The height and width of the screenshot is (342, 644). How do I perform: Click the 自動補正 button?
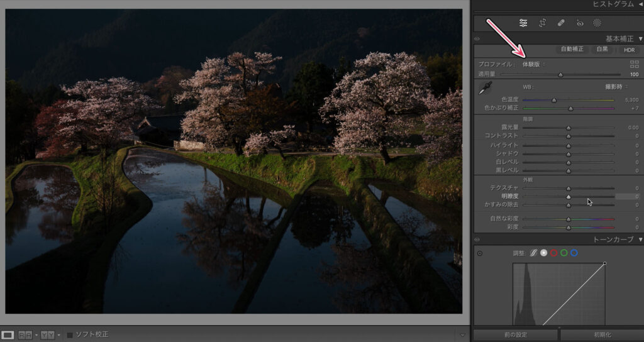[x=572, y=49]
